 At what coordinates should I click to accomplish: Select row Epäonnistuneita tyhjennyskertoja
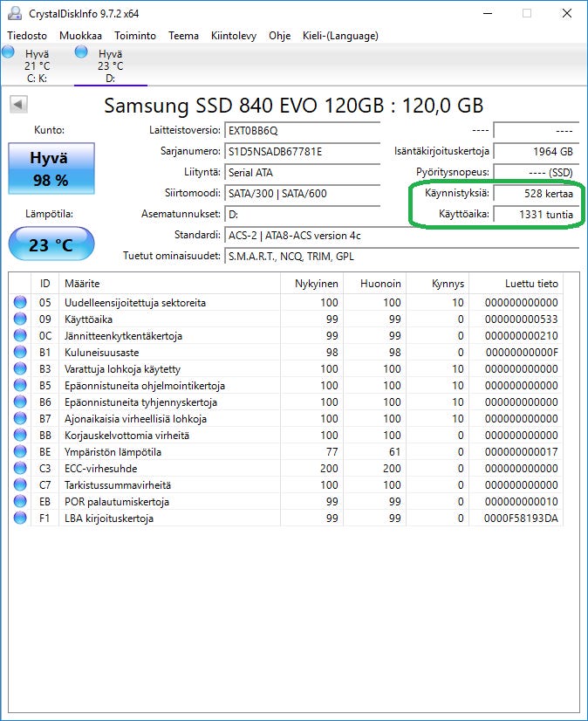[x=286, y=402]
